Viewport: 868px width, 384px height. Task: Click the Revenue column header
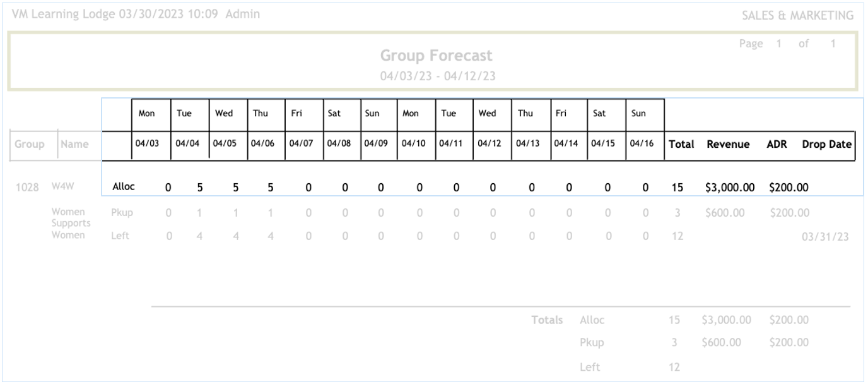pyautogui.click(x=728, y=145)
